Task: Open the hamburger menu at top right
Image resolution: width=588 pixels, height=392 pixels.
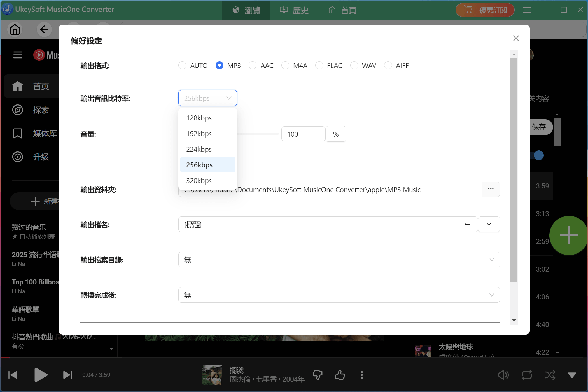Action: (527, 10)
